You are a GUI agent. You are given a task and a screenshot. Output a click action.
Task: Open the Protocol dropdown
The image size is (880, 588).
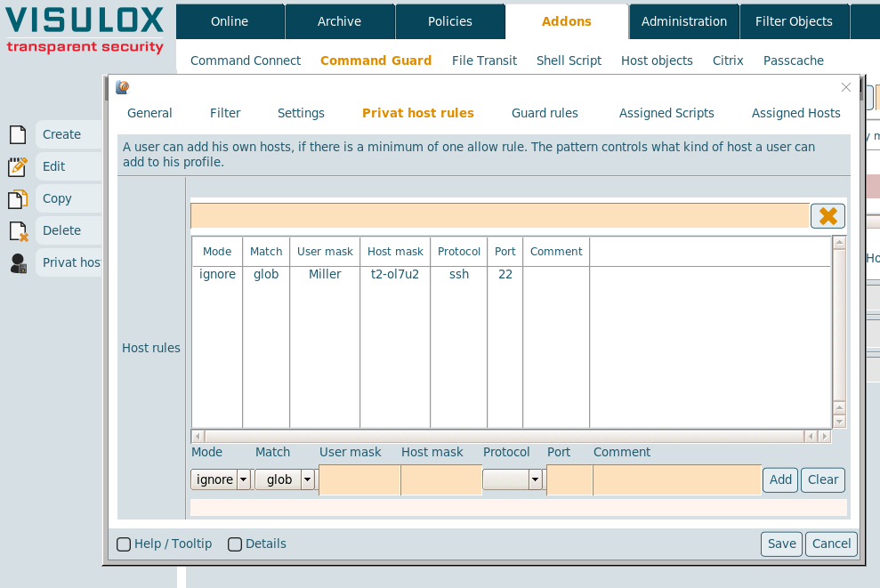tap(513, 480)
